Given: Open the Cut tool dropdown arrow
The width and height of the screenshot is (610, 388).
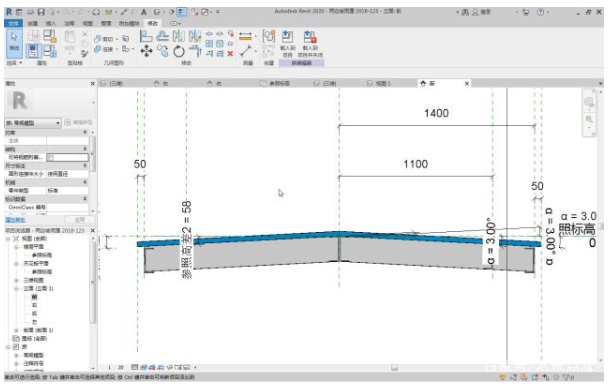Looking at the screenshot, I should point(117,39).
